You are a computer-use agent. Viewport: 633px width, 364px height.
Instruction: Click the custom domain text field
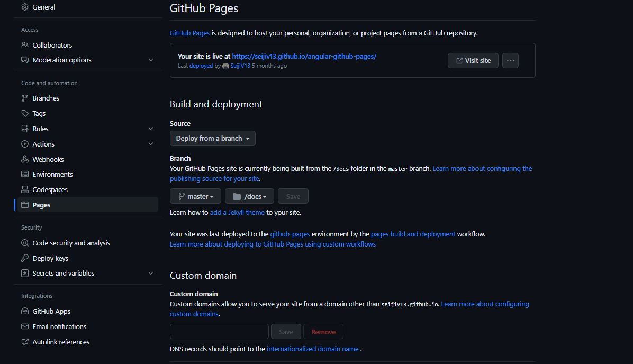click(x=219, y=332)
